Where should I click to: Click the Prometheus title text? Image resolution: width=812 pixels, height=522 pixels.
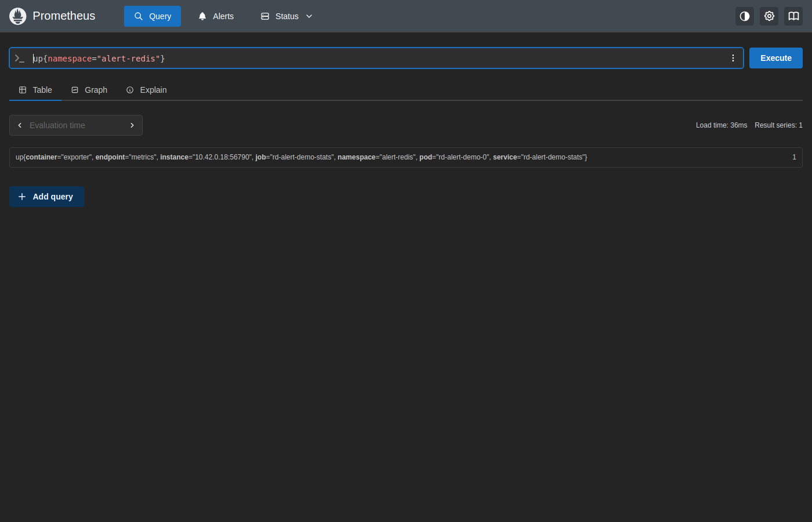(64, 16)
